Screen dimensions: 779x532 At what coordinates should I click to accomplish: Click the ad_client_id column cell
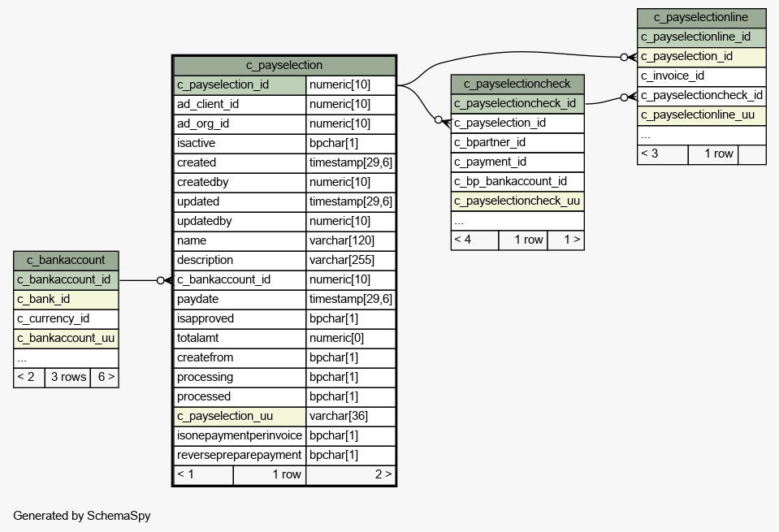pos(240,104)
